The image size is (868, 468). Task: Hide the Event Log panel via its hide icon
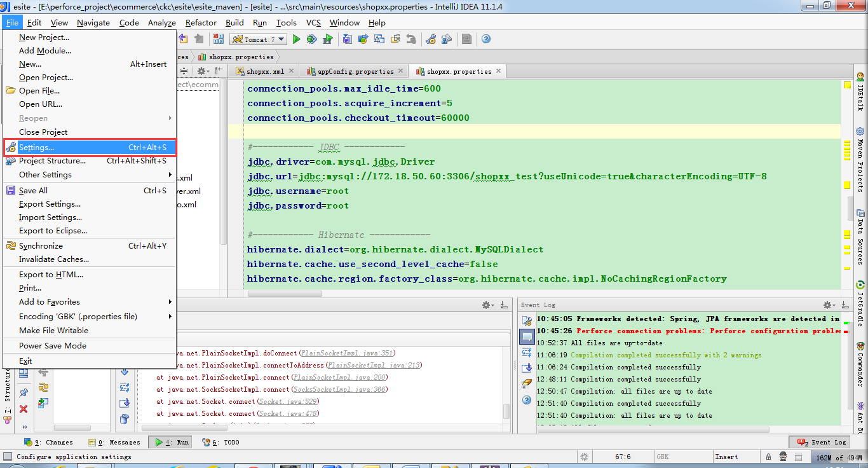(x=844, y=305)
